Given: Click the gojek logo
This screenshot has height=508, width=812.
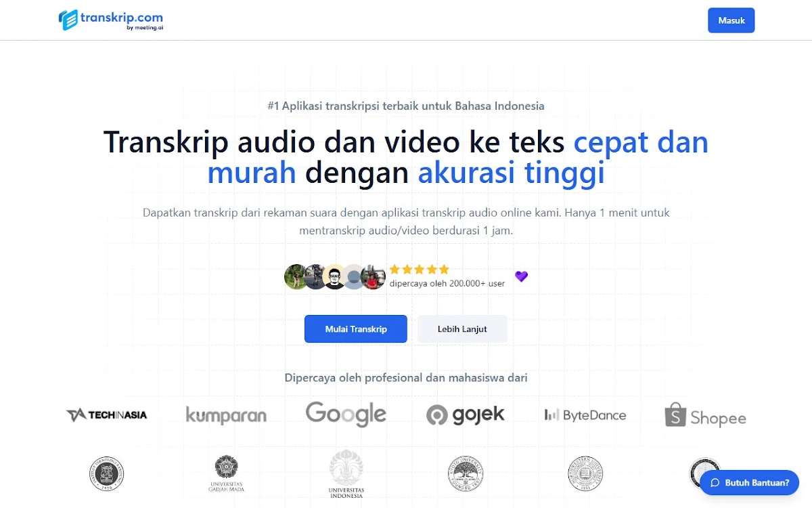Looking at the screenshot, I should tap(466, 415).
